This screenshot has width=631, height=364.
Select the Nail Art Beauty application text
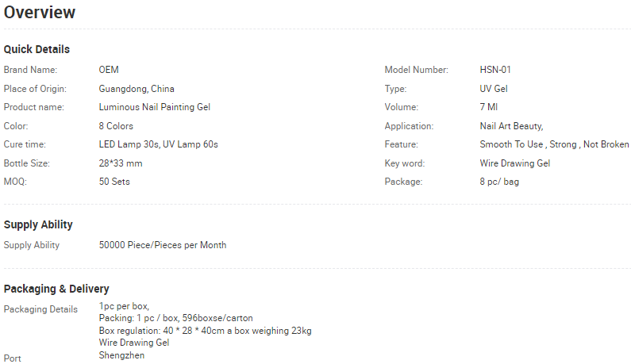511,126
